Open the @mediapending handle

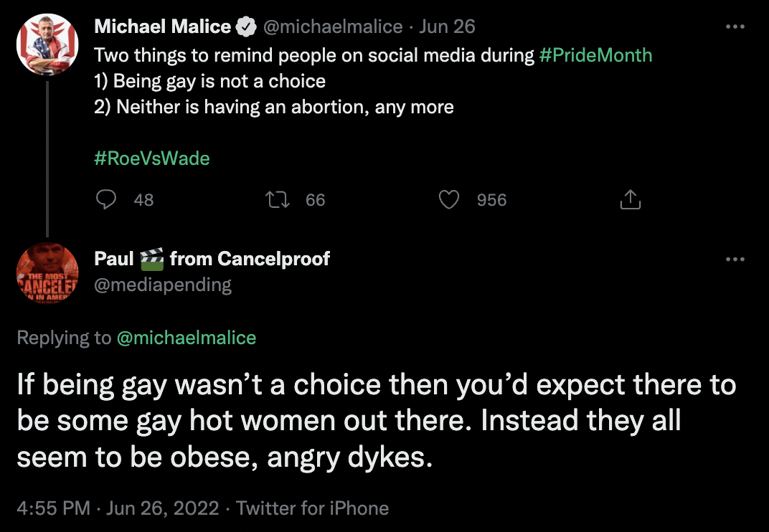(163, 285)
